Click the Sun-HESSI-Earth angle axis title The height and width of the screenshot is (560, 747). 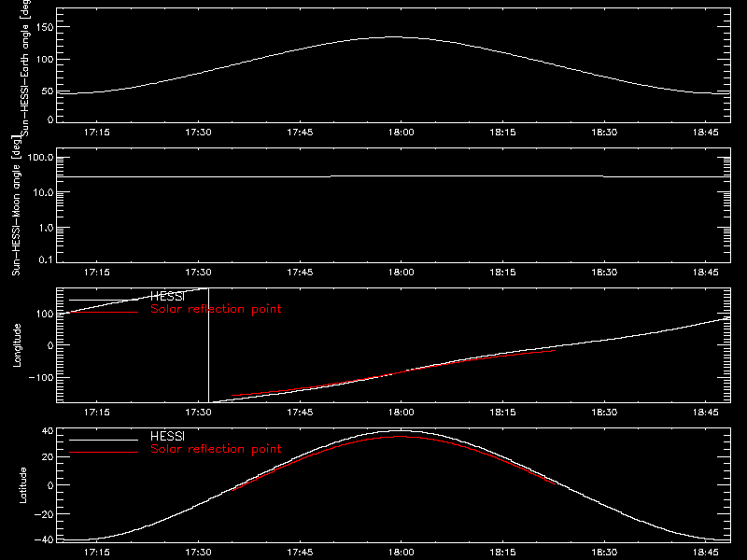point(25,67)
